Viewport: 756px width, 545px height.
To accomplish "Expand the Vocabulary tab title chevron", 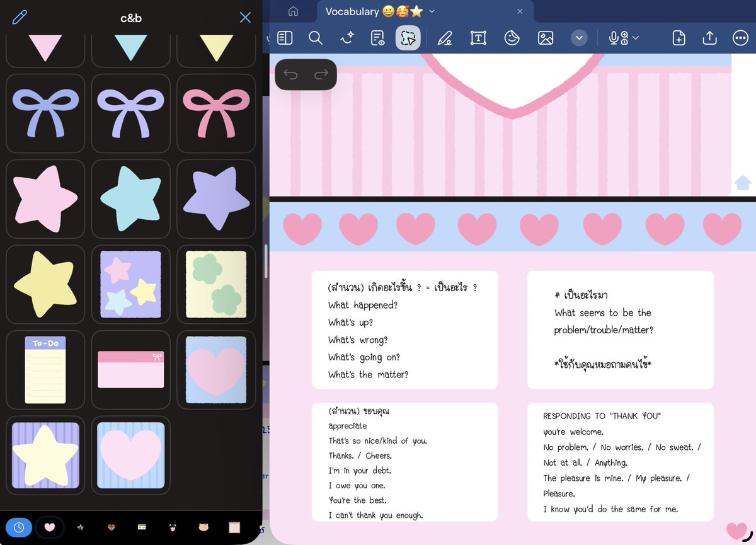I will 432,11.
